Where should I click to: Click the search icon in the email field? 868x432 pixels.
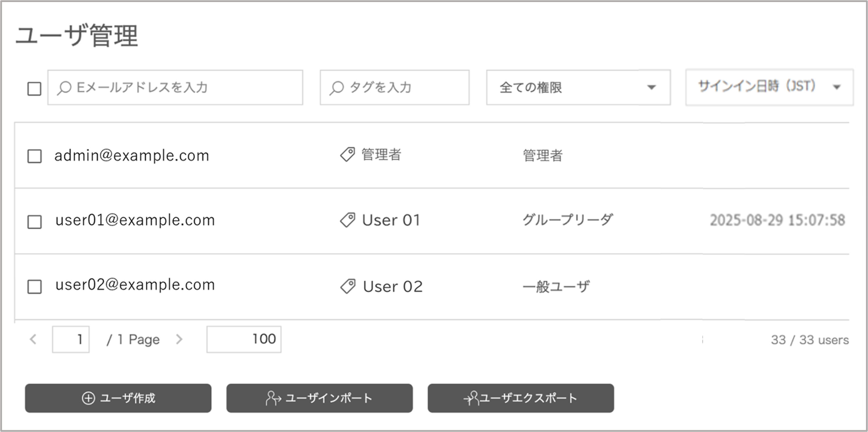coord(64,88)
